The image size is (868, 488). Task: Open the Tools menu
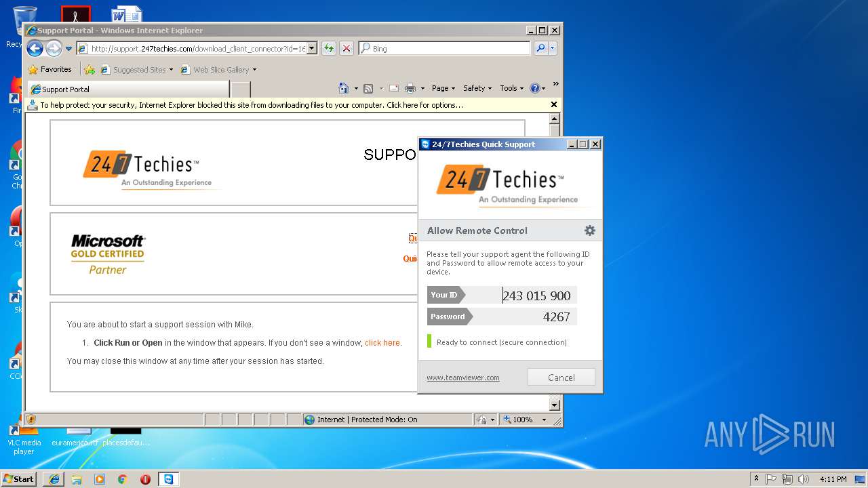point(511,88)
